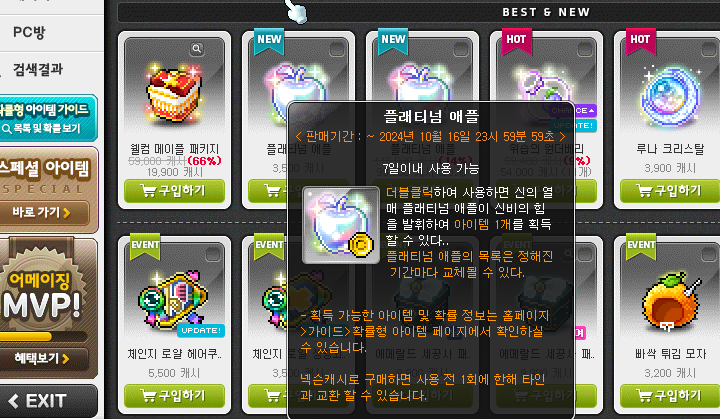Check the checkbox on 빠싹 튀김 모자 card
720x419 pixels.
click(x=709, y=254)
